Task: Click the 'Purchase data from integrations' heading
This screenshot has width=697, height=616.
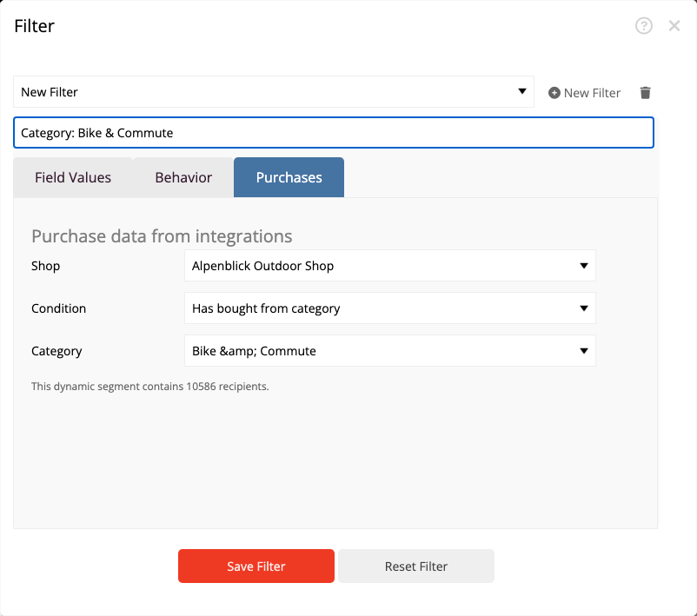Action: pyautogui.click(x=162, y=236)
